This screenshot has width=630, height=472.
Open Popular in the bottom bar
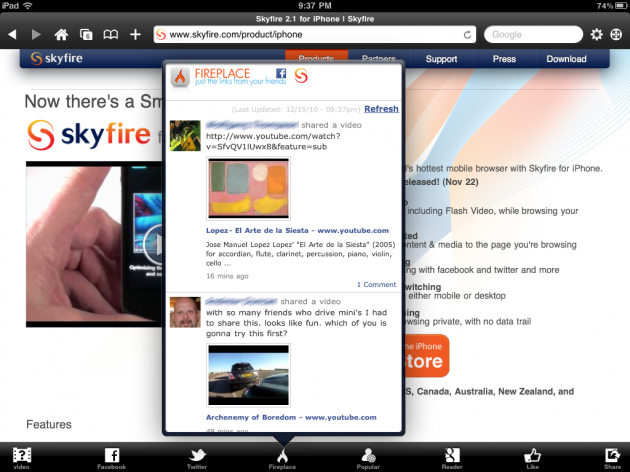pyautogui.click(x=368, y=456)
